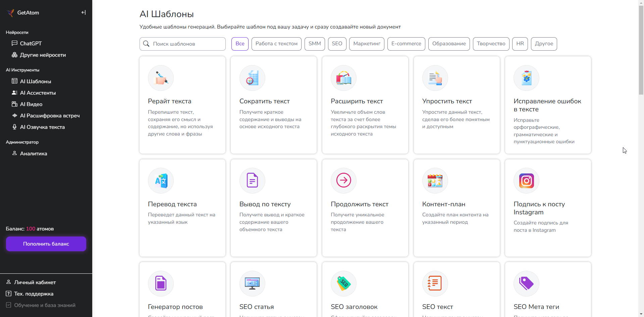Collapse the sidebar with the arrow icon
644x317 pixels.
click(84, 12)
